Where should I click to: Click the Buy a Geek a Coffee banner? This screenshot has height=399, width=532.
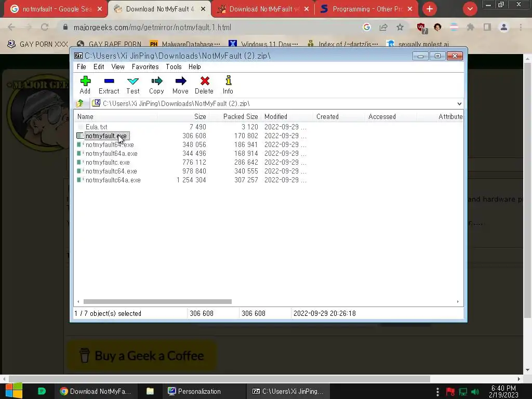[x=142, y=356]
